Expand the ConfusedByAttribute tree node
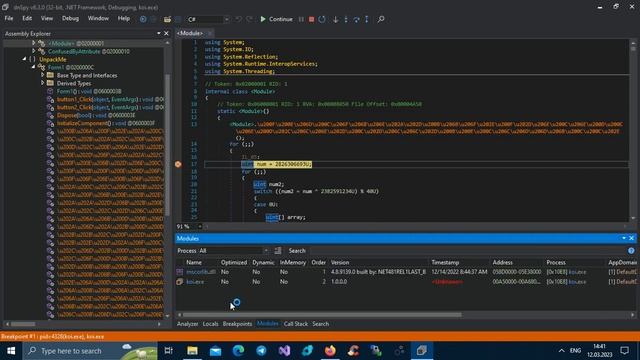Viewport: 640px width, 360px height. pos(33,51)
